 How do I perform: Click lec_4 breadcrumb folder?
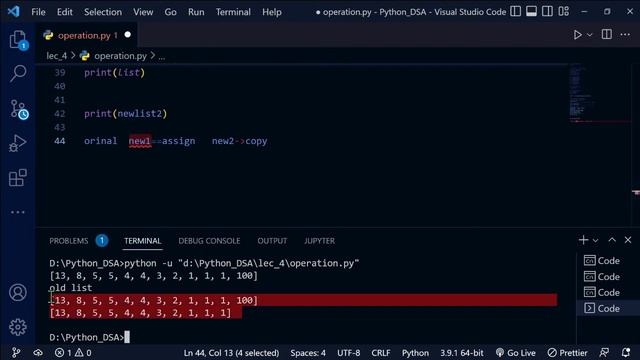pos(56,56)
